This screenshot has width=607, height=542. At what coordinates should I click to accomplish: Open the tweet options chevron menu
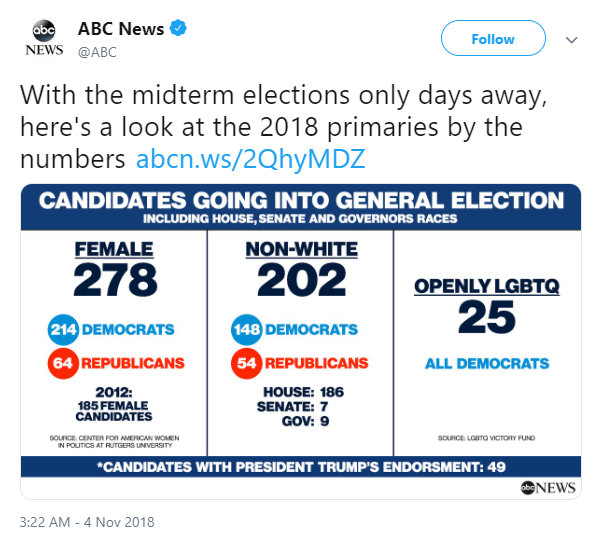click(x=571, y=40)
